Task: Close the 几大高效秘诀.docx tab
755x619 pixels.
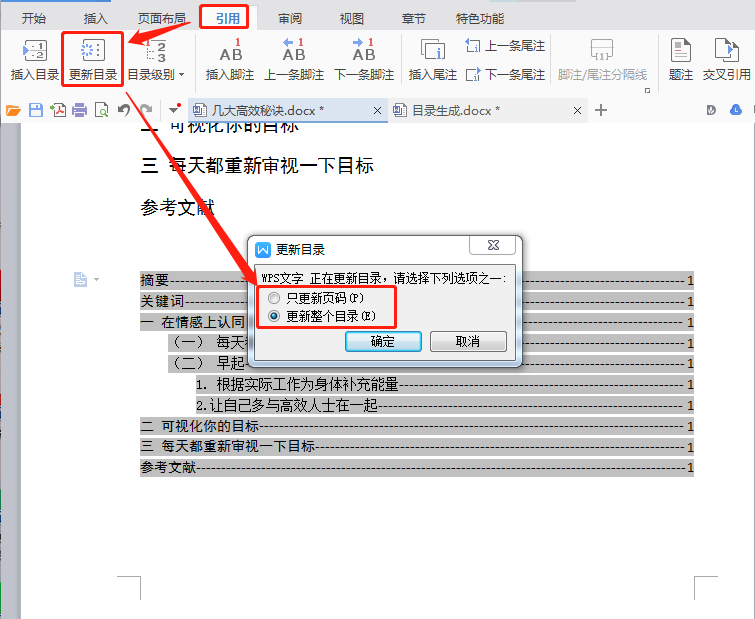Action: point(378,111)
